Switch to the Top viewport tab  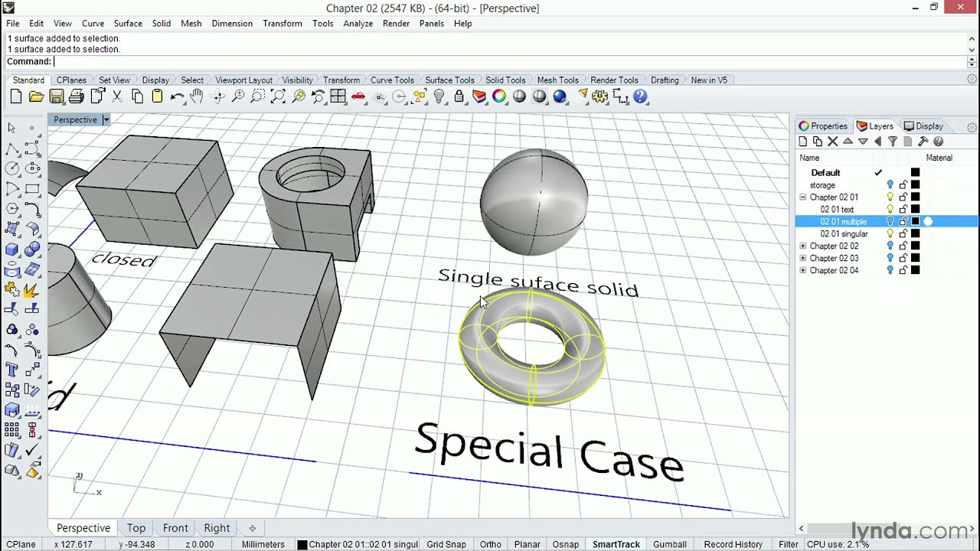[x=136, y=528]
